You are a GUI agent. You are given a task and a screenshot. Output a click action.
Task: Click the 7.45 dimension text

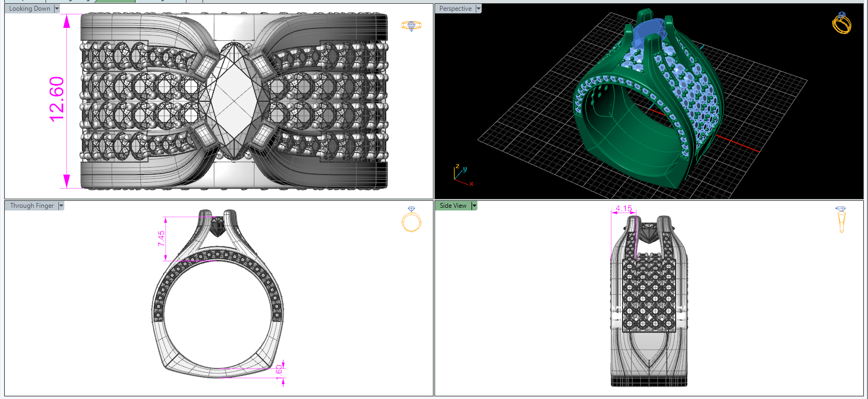161,238
